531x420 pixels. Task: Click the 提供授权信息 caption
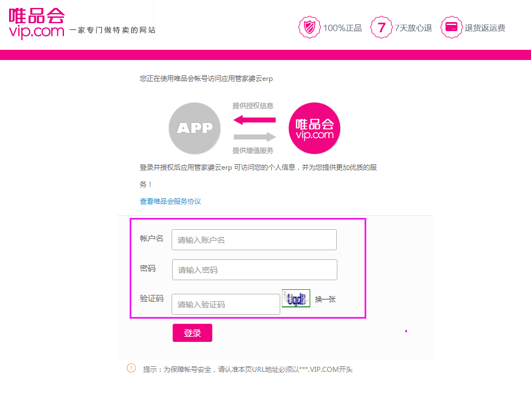click(253, 106)
